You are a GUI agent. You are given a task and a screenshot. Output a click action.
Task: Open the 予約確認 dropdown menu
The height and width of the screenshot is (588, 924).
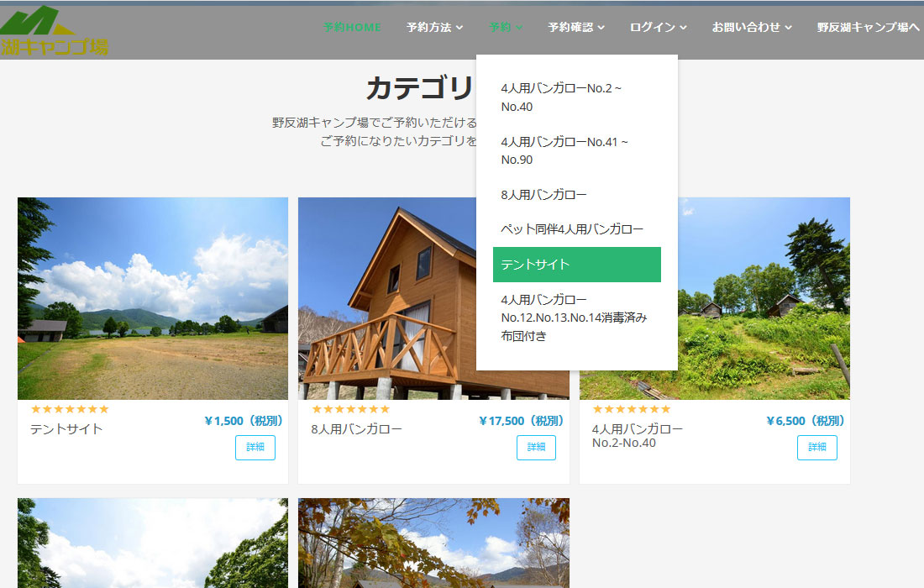click(x=576, y=28)
